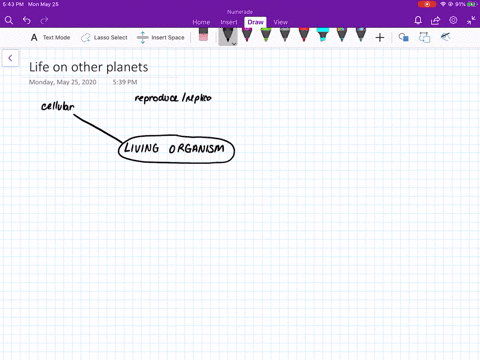Open the View tab
Screen dimensions: 480x360
tap(280, 22)
